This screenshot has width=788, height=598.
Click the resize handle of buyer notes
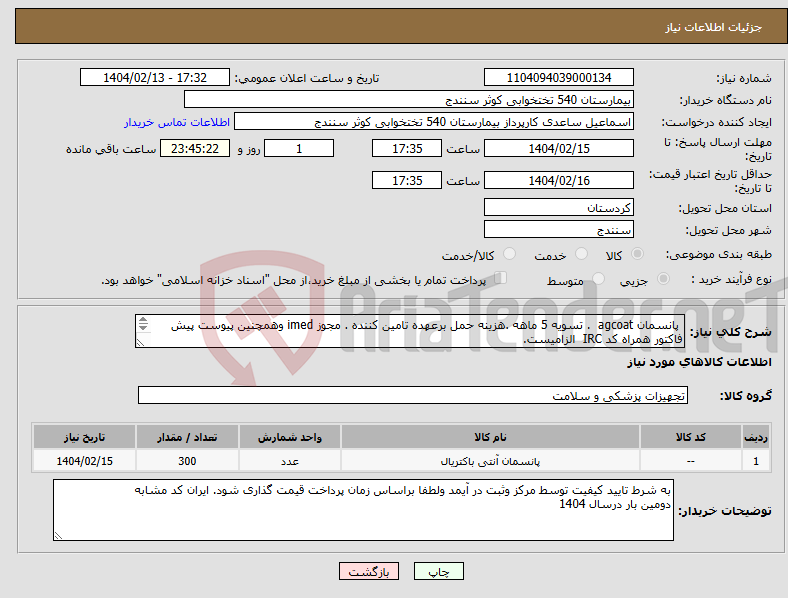(58, 536)
